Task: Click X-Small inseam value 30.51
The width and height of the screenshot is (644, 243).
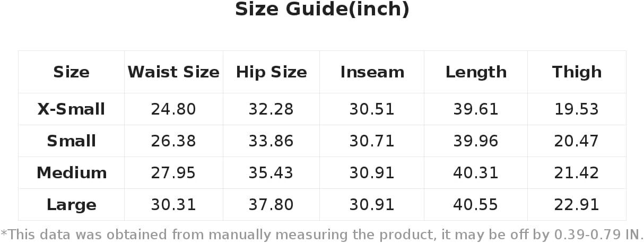Action: 372,109
